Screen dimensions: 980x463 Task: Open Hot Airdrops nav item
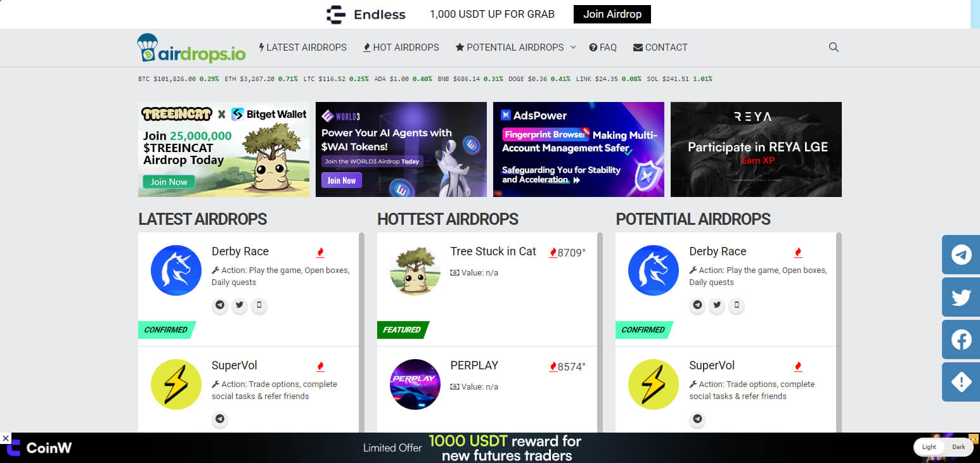pyautogui.click(x=401, y=48)
